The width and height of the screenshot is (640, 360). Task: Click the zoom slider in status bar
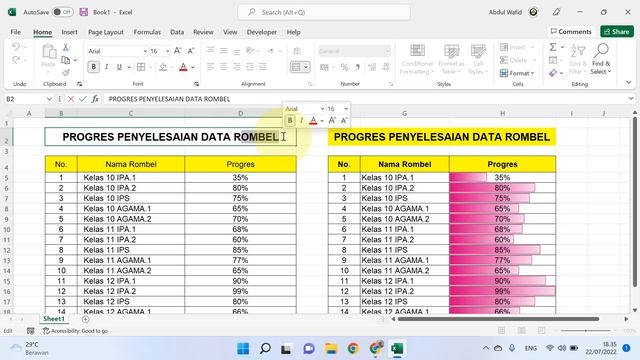point(586,331)
